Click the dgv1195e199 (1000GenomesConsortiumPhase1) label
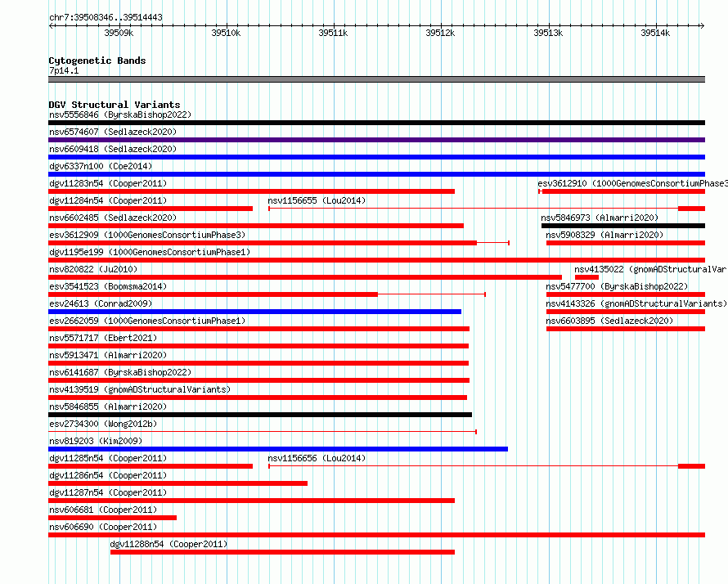This screenshot has width=728, height=584. [x=150, y=252]
